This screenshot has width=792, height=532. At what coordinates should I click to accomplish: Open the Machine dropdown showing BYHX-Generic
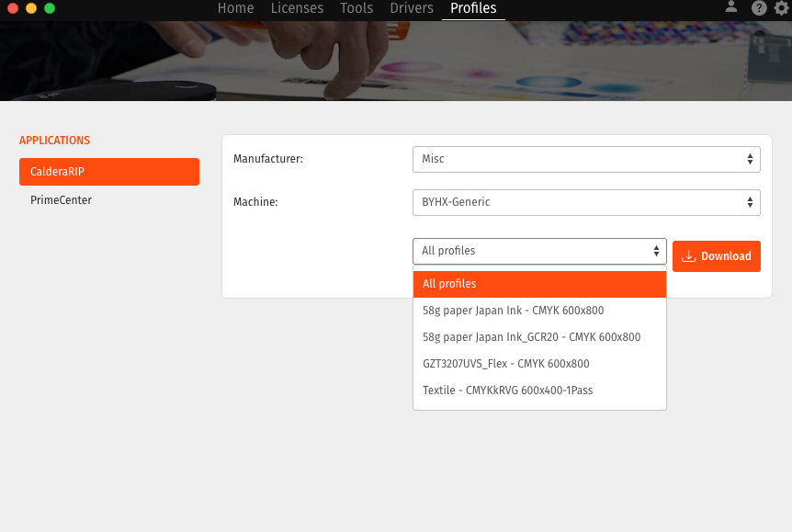pos(586,202)
